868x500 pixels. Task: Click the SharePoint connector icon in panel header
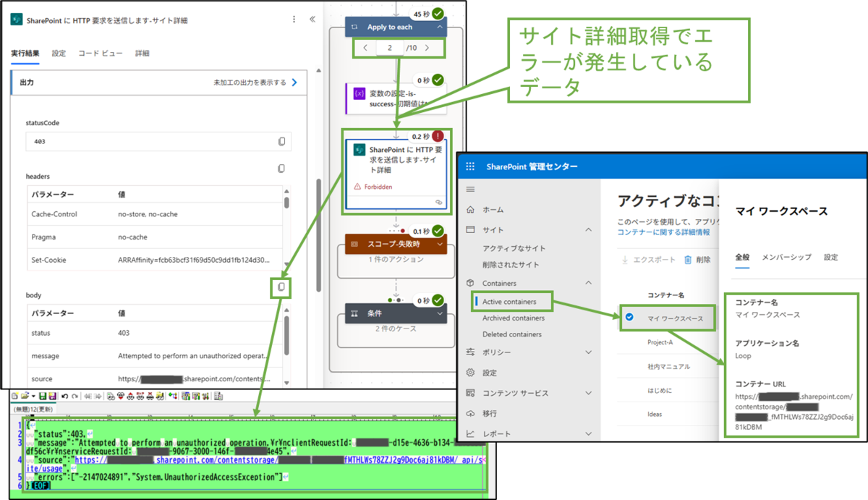(17, 20)
